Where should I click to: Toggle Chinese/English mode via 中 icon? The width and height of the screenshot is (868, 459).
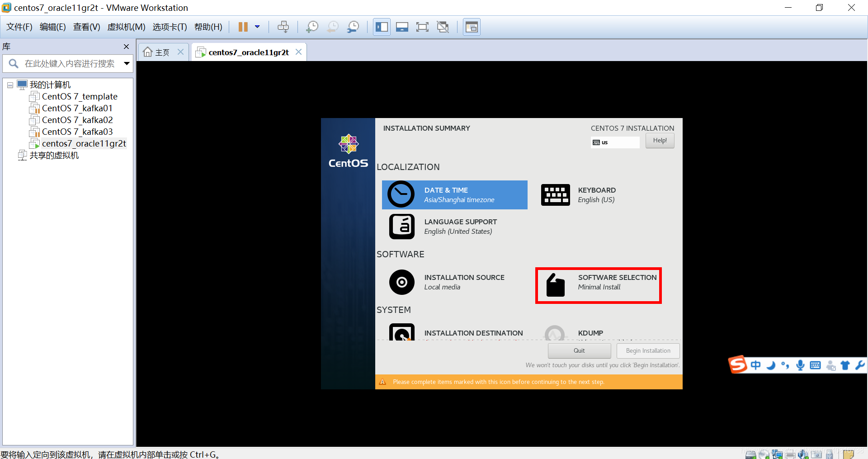click(755, 365)
